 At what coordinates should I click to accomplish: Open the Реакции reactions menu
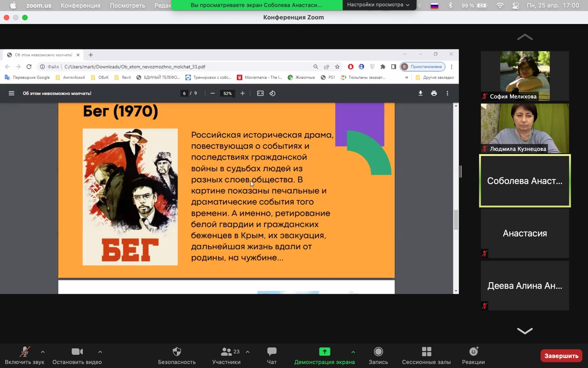click(473, 356)
